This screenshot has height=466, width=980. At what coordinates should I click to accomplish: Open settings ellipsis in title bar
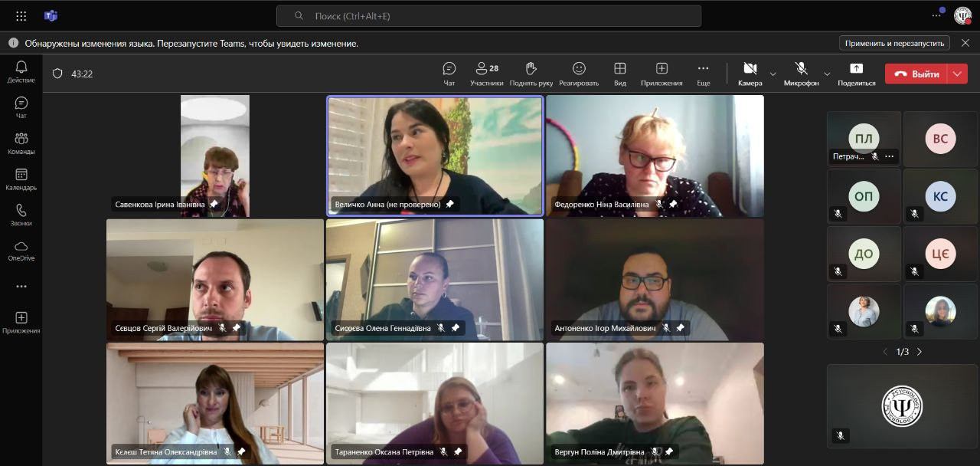pyautogui.click(x=936, y=15)
